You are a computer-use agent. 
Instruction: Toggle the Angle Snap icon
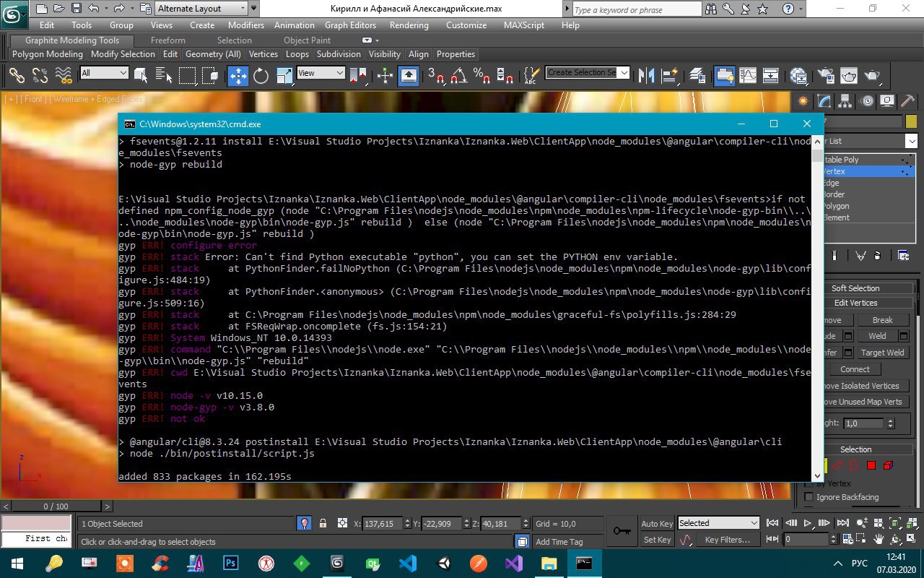(x=458, y=75)
